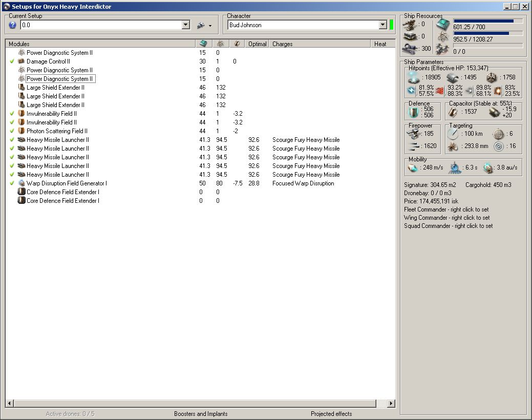532x420 pixels.
Task: Click the max velocity icon showing 248 m/s
Action: click(x=412, y=167)
